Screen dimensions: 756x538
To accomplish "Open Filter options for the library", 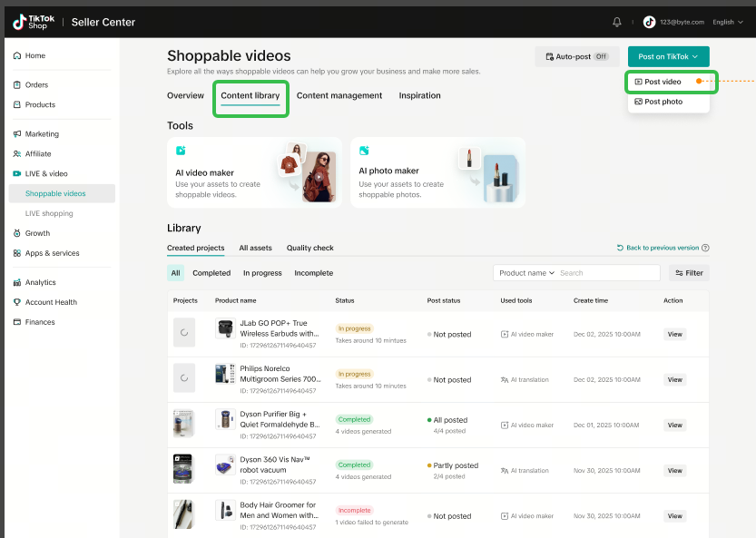I will (x=689, y=273).
